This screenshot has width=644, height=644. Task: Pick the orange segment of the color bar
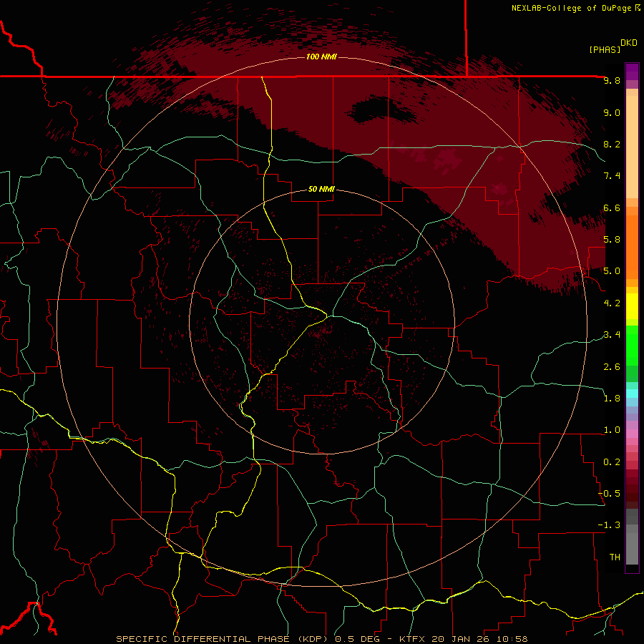click(632, 246)
